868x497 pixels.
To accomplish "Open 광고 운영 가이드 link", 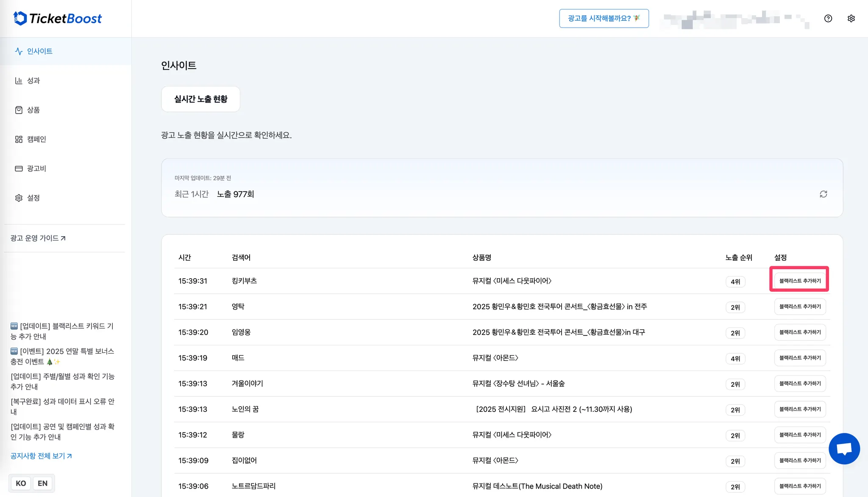I will tap(38, 238).
